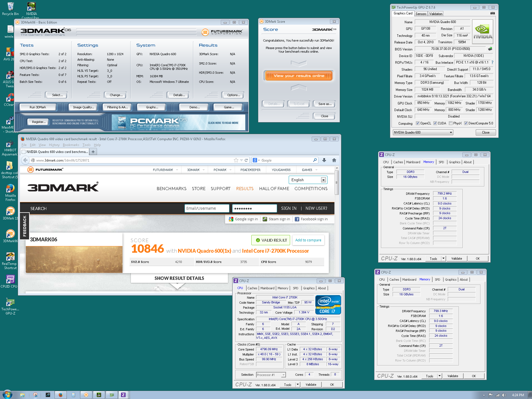Open Mozilla Firefox desktop shortcut

[10, 193]
